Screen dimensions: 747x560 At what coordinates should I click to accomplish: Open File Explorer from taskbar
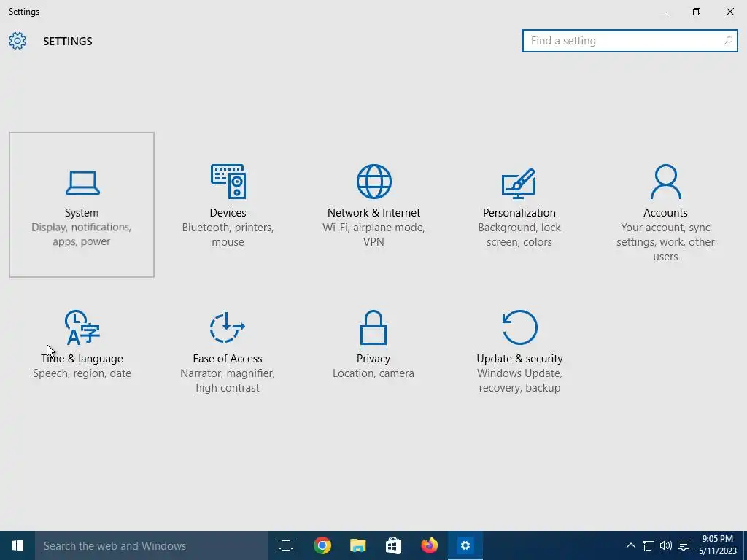pos(357,545)
